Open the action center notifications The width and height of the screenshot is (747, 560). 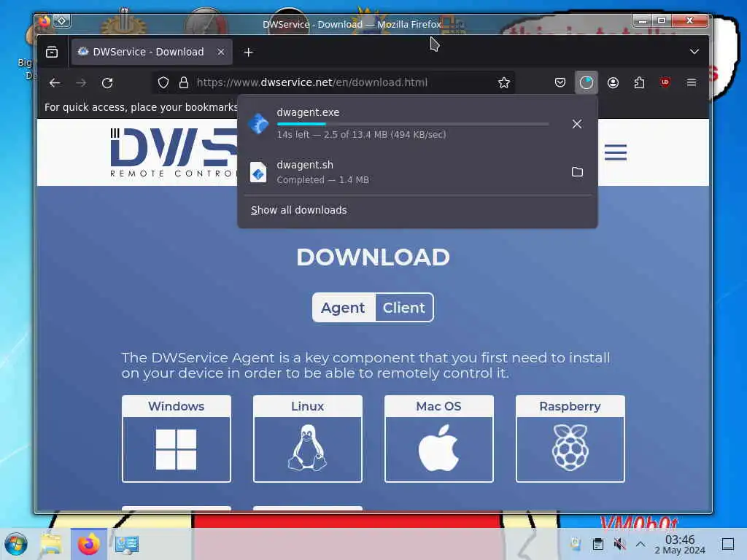click(727, 544)
